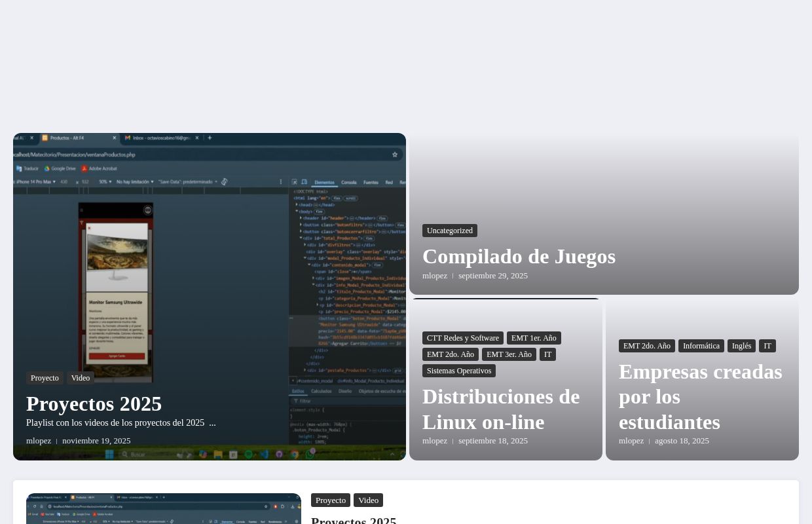Image resolution: width=812 pixels, height=524 pixels.
Task: Open 'Distribuciones de Linux on-line' article
Action: (501, 409)
